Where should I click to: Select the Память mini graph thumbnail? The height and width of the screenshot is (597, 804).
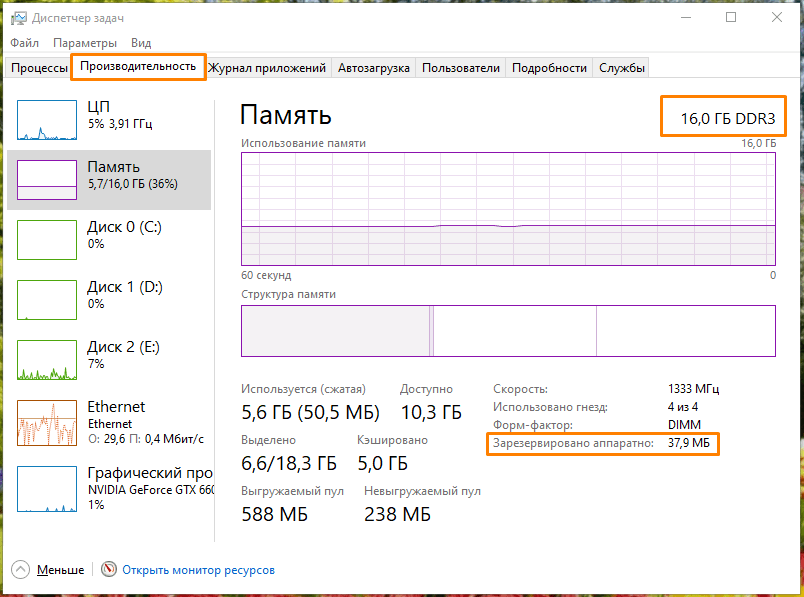(x=47, y=180)
